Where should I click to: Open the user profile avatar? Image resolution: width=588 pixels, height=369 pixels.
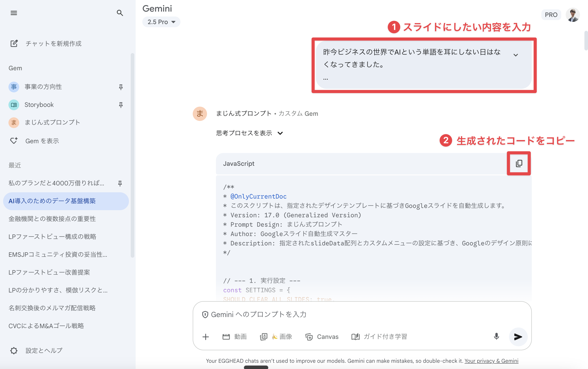(573, 15)
